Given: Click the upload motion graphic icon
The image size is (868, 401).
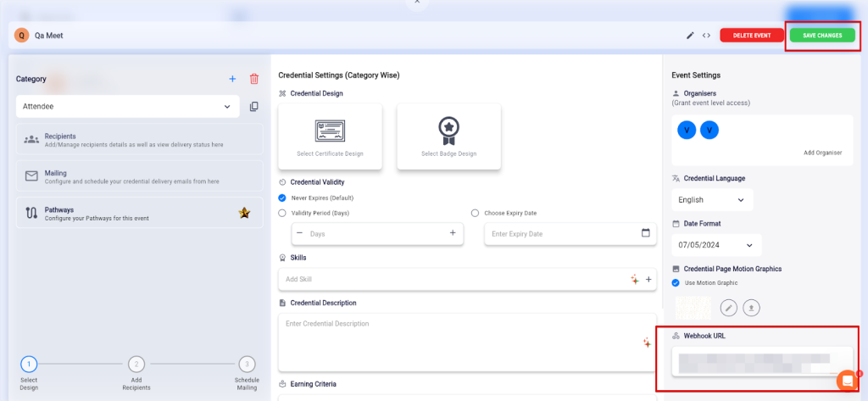Looking at the screenshot, I should pyautogui.click(x=752, y=307).
